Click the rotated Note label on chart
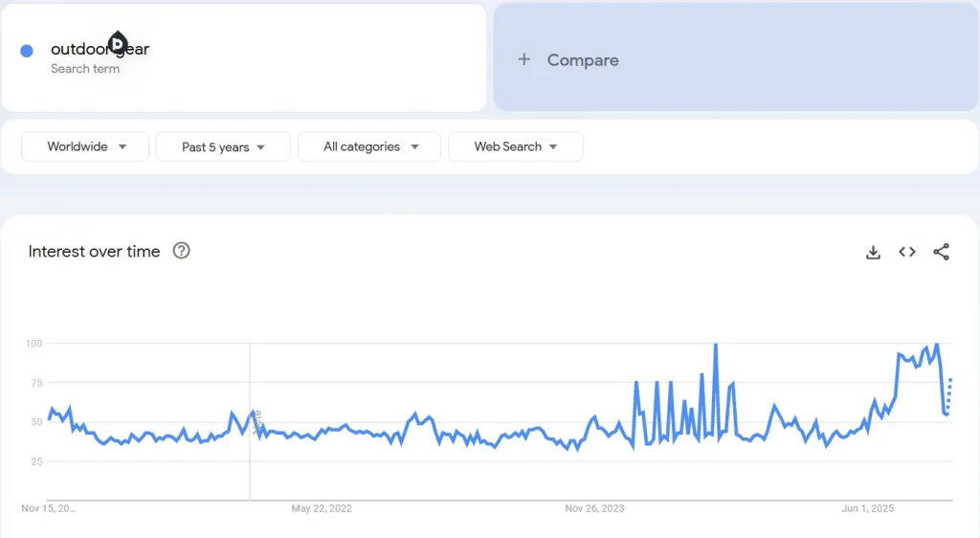Screen dimensions: 980x538 [x=256, y=418]
